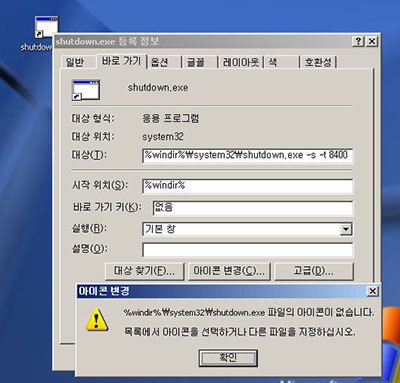This screenshot has width=400, height=383.
Task: Click the help question mark button in title bar
Action: pyautogui.click(x=358, y=41)
